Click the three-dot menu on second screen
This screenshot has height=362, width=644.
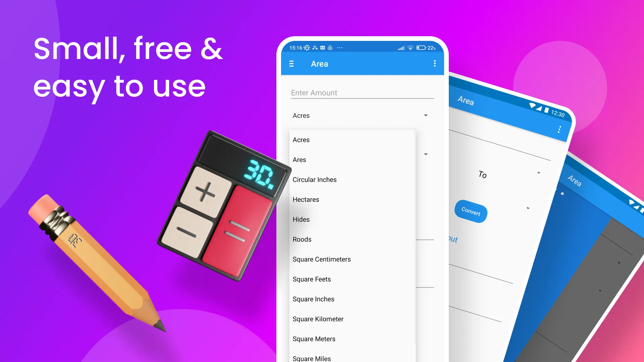[x=558, y=129]
